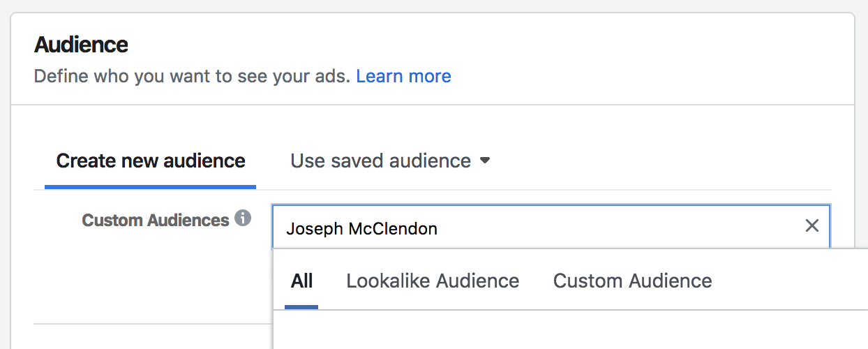The height and width of the screenshot is (349, 868).
Task: Switch to Create new audience tab
Action: coord(151,161)
